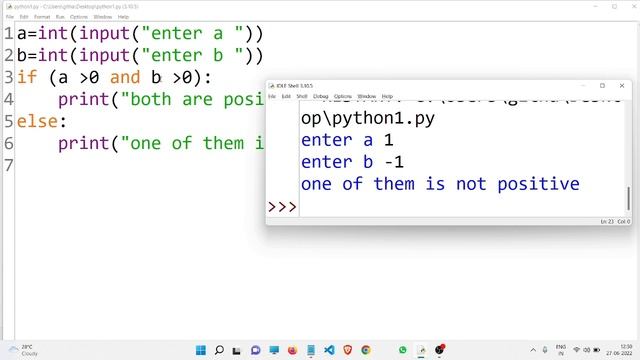Open Edit menu in IDLE Shell
The height and width of the screenshot is (360, 640).
[x=286, y=96]
